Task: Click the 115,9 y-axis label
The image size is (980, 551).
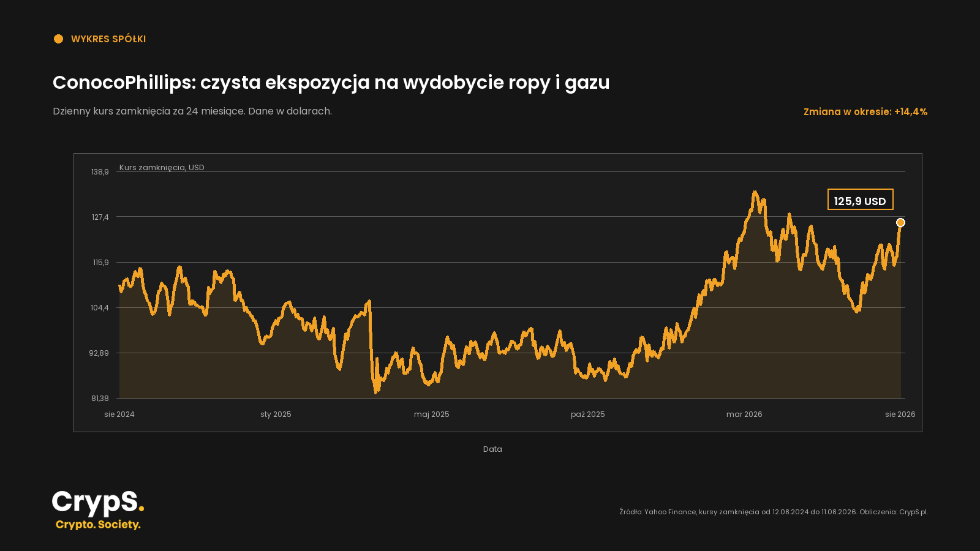Action: coord(100,263)
